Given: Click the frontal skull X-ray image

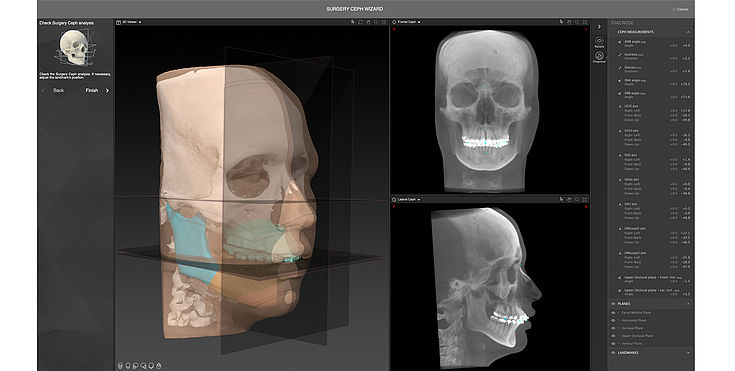Looking at the screenshot, I should pos(486,110).
